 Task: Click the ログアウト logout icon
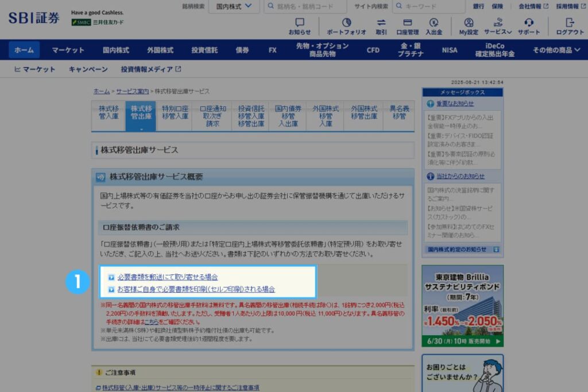pos(568,23)
